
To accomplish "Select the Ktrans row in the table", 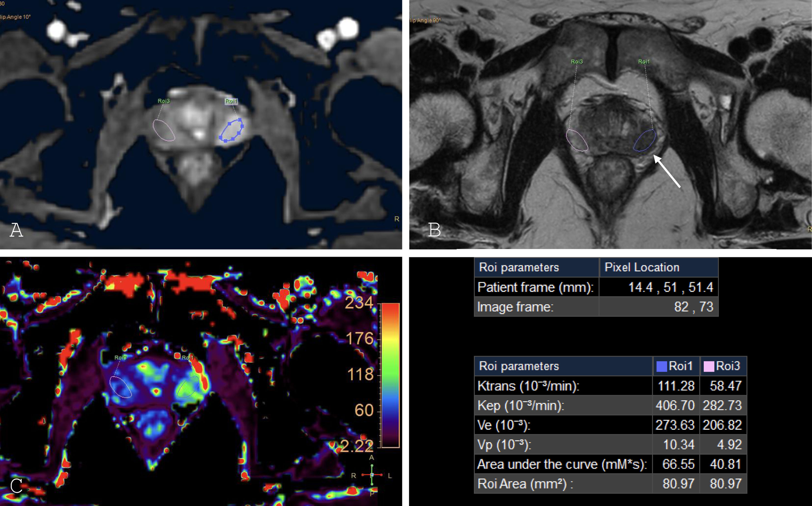I will (x=528, y=386).
